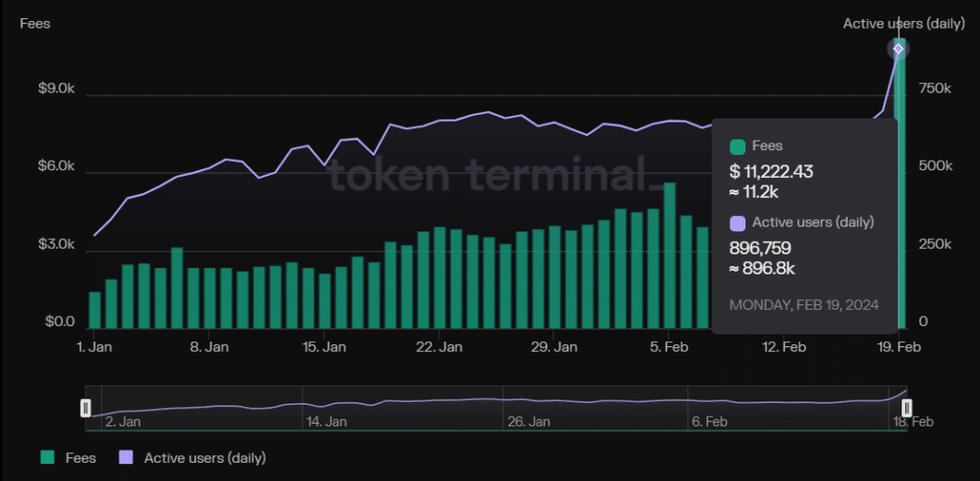Click the diamond marker on Feb 19 peak
This screenshot has width=980, height=481.
(x=899, y=49)
